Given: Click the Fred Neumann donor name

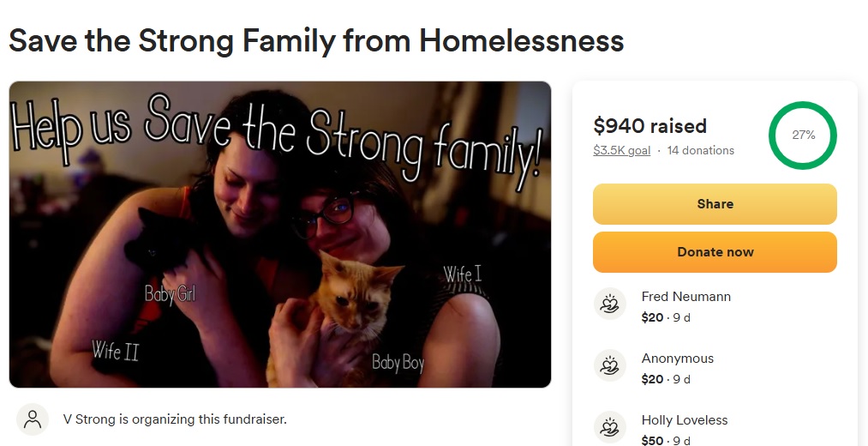Looking at the screenshot, I should [685, 297].
